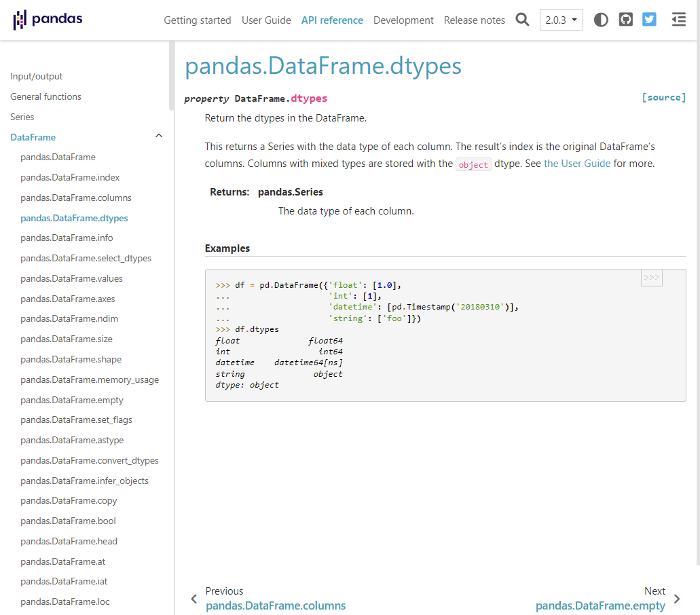This screenshot has width=700, height=615.
Task: Open pandas.DataFrame.size in sidebar
Action: pyautogui.click(x=67, y=339)
